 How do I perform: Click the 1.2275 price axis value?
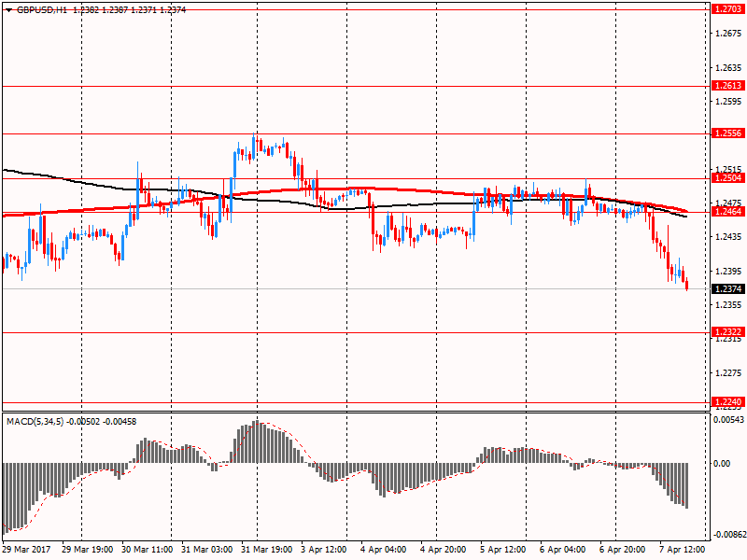coord(729,372)
